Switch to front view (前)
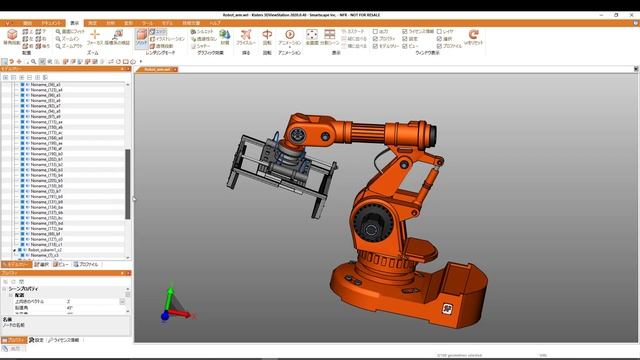Image resolution: width=640 pixels, height=360 pixels. click(28, 46)
